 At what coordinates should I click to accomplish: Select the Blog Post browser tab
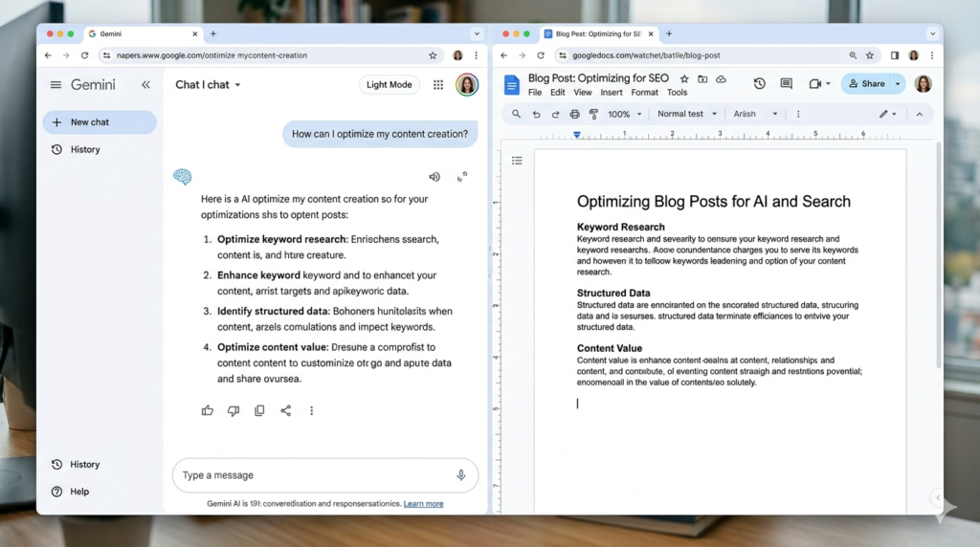(599, 33)
